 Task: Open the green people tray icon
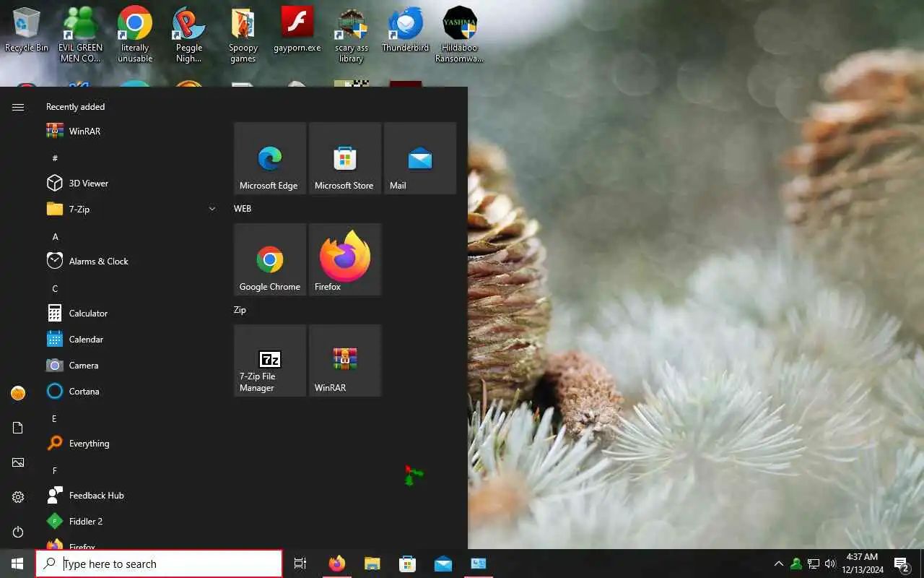click(796, 564)
